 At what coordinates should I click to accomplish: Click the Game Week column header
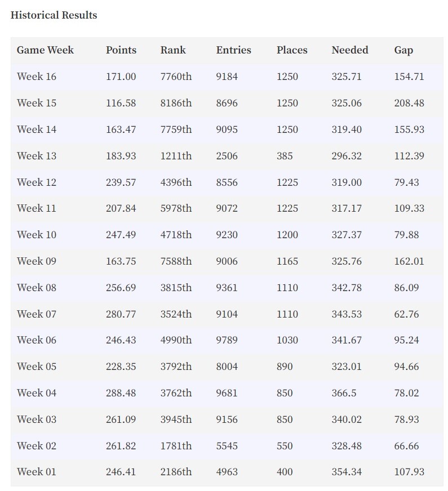click(45, 50)
